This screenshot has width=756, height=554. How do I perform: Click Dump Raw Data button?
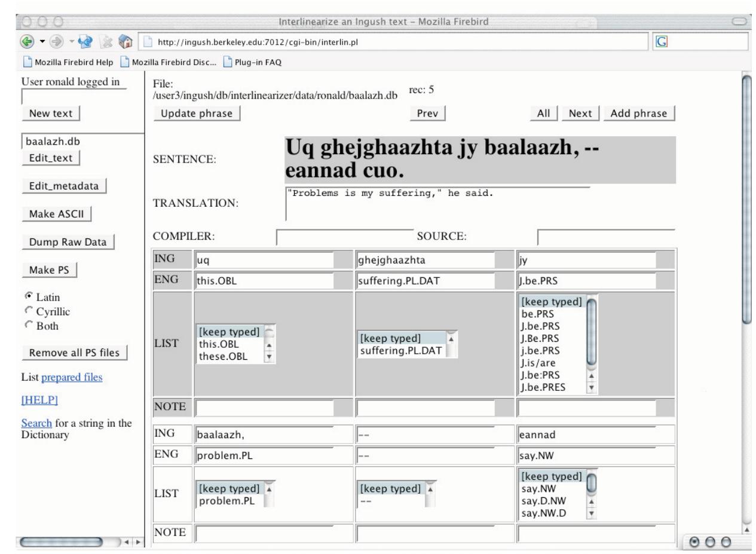point(68,242)
